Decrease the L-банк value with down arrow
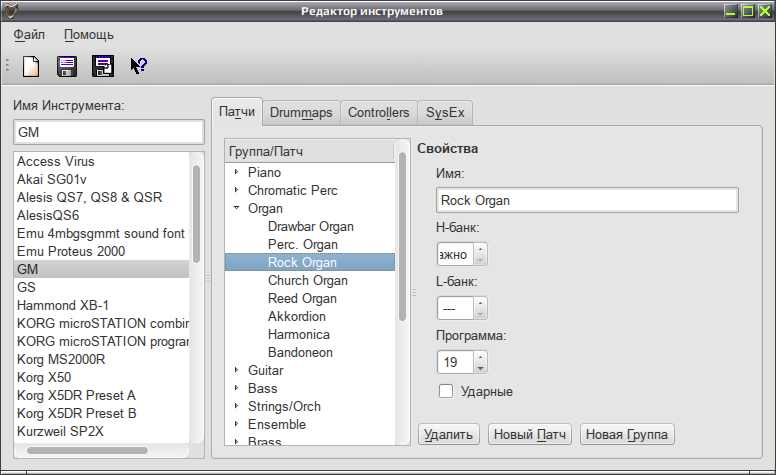The image size is (776, 475). [480, 314]
